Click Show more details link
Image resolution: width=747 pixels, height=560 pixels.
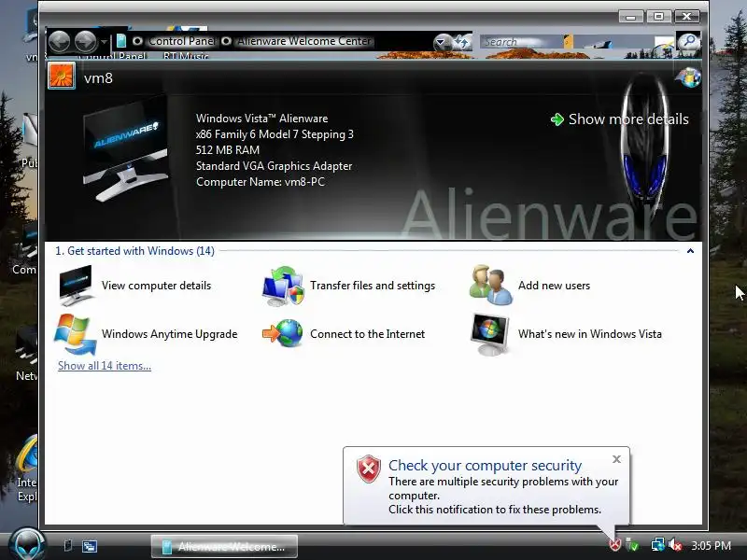tap(627, 119)
